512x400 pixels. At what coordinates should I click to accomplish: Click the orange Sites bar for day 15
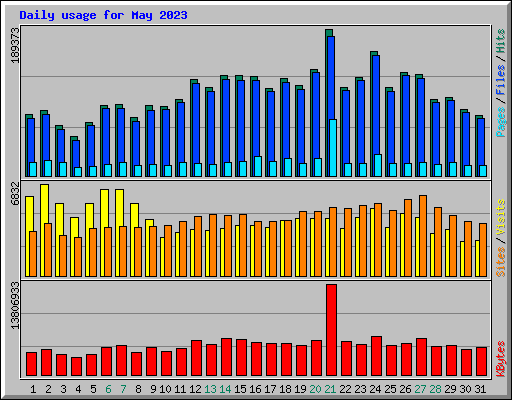[x=243, y=245]
